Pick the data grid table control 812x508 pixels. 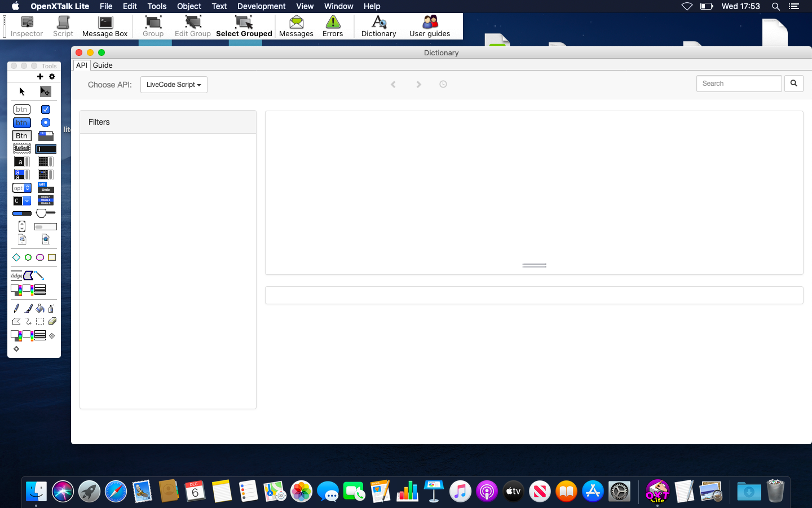(46, 161)
